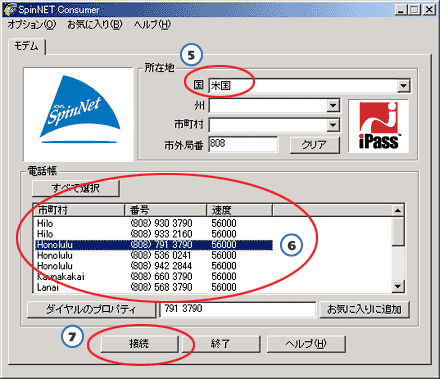Select Kaunakakai row with (808) 660 3790

pos(153,276)
